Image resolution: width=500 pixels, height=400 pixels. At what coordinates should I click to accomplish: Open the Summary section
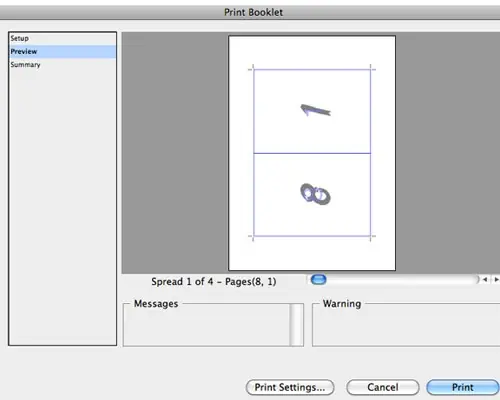62,65
